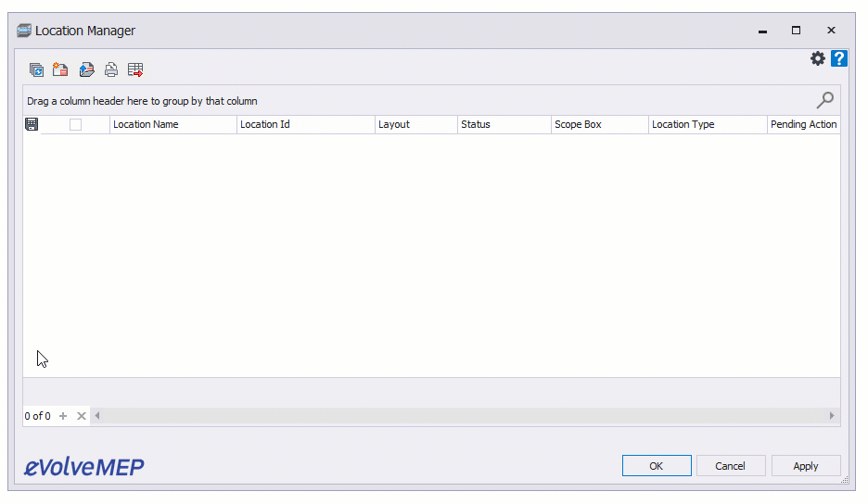Click the X icon to delete a row
The image size is (868, 504).
[x=82, y=416]
